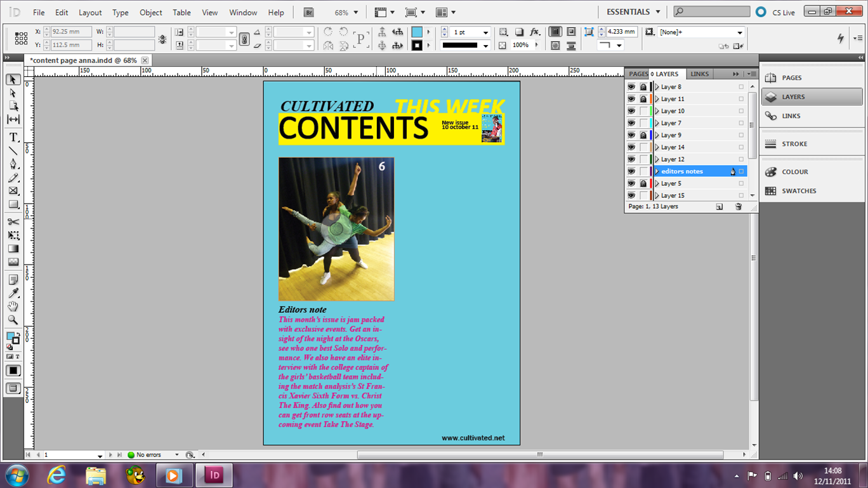
Task: Unlock Layer 5 via its lock icon
Action: (x=643, y=183)
